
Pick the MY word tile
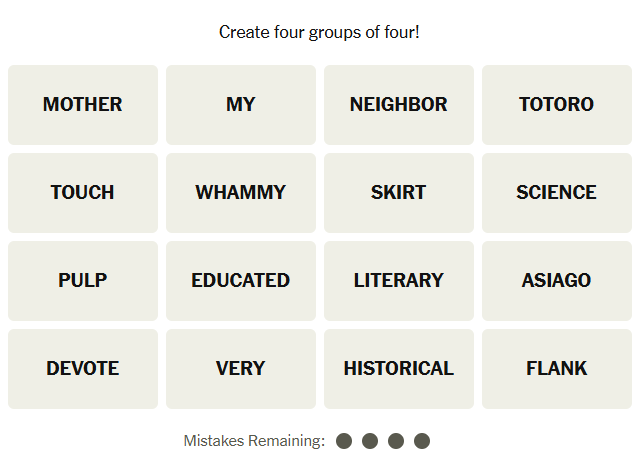point(241,105)
